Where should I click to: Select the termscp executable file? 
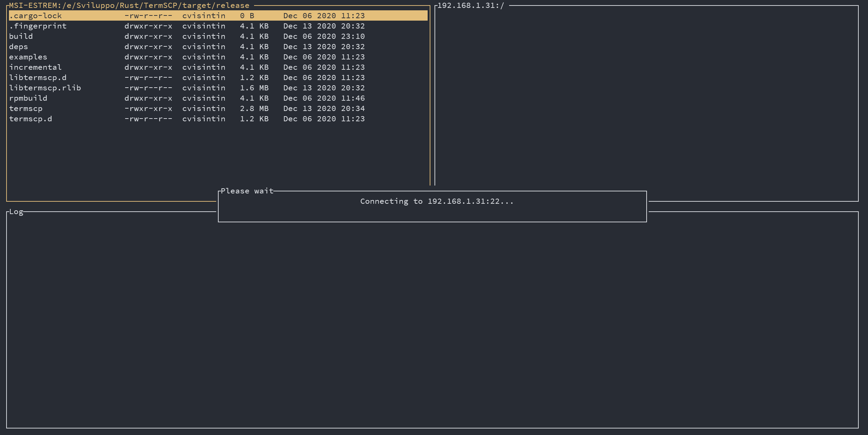[26, 109]
